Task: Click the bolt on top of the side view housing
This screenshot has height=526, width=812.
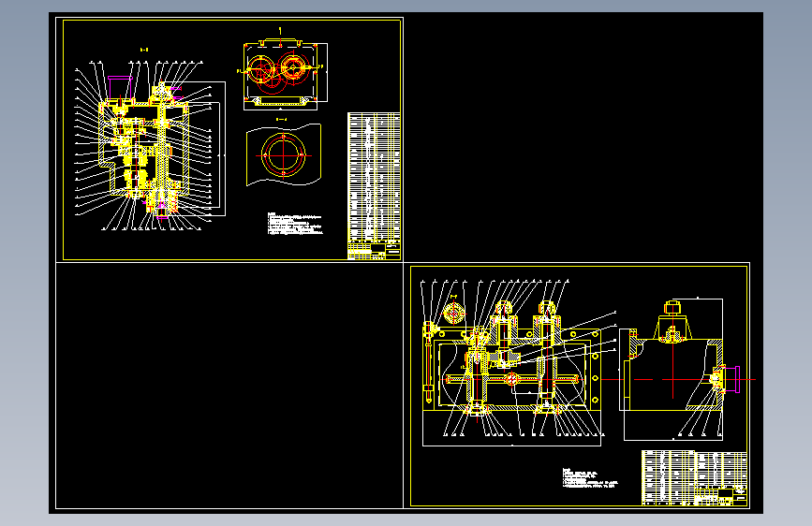Action: [x=672, y=309]
